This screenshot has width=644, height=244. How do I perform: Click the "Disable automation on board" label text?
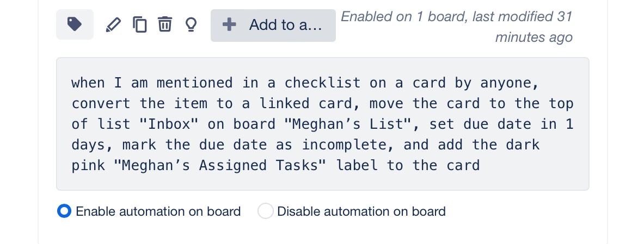[x=361, y=211]
